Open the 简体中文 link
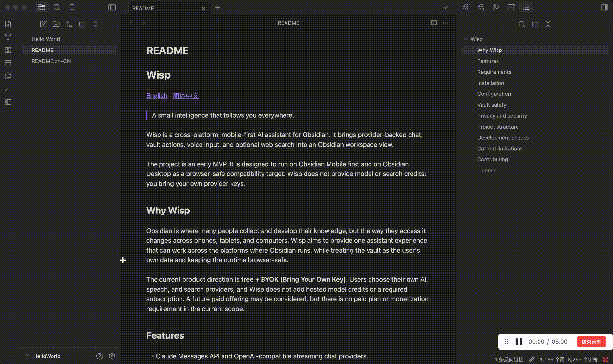 pyautogui.click(x=186, y=96)
